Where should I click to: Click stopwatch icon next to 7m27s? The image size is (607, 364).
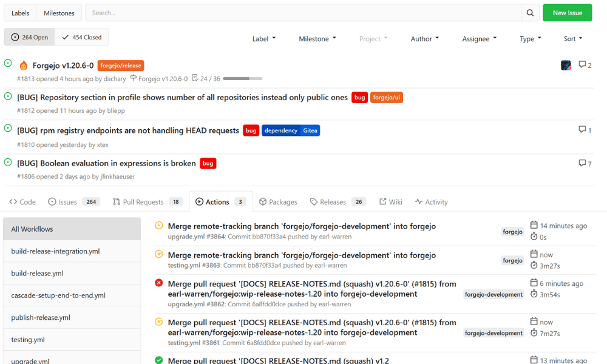[534, 332]
